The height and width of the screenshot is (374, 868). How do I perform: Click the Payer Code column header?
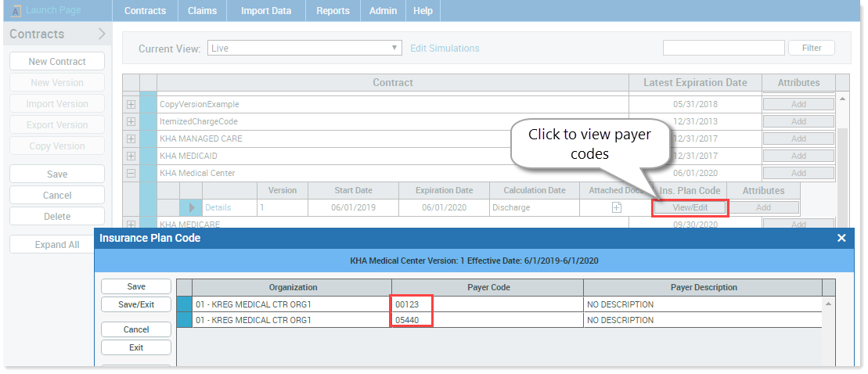point(487,287)
